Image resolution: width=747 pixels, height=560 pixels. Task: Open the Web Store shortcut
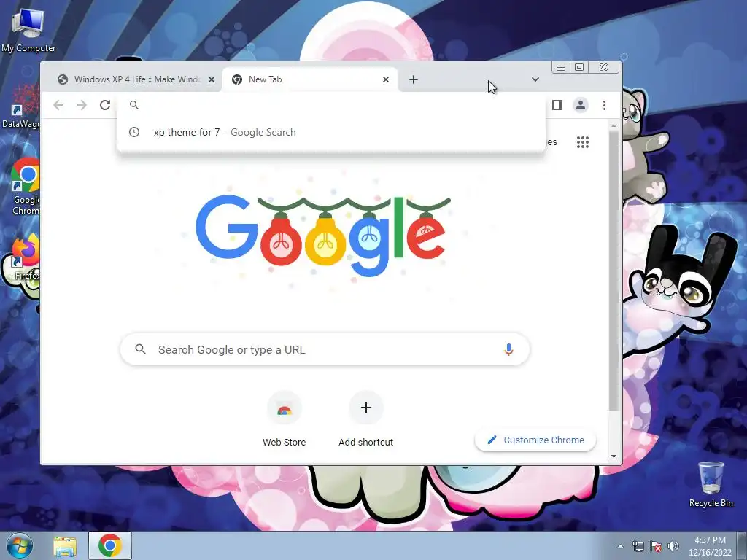coord(285,419)
